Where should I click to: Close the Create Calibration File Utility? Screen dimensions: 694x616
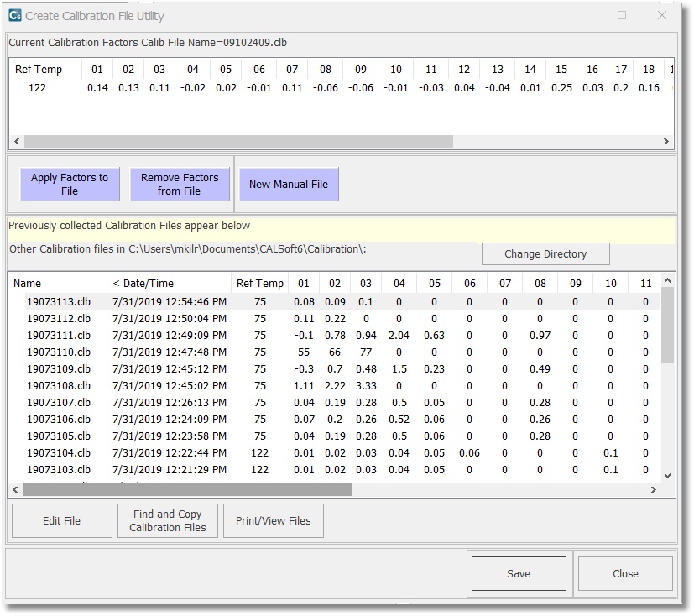tap(624, 573)
